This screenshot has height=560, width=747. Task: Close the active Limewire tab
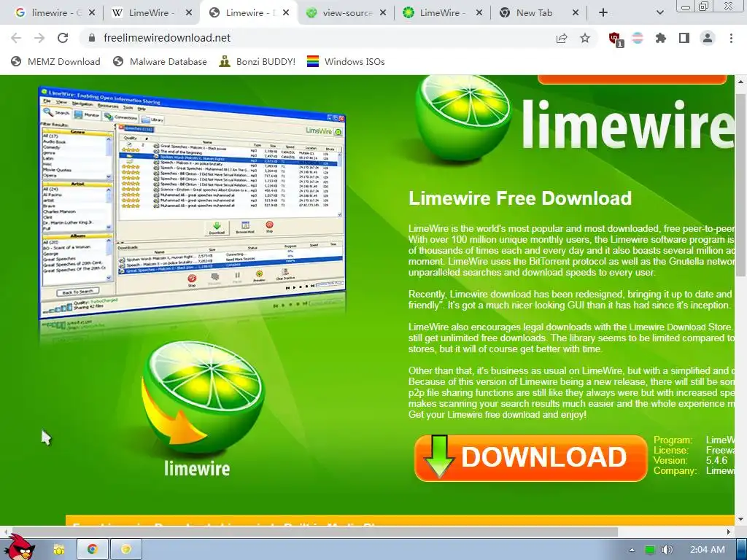pyautogui.click(x=286, y=13)
